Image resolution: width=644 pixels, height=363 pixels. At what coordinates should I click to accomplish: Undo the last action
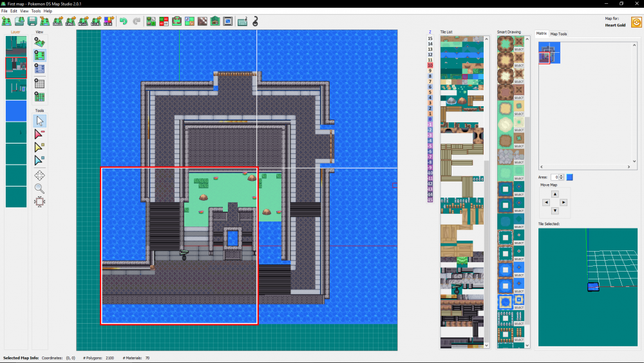pos(124,21)
